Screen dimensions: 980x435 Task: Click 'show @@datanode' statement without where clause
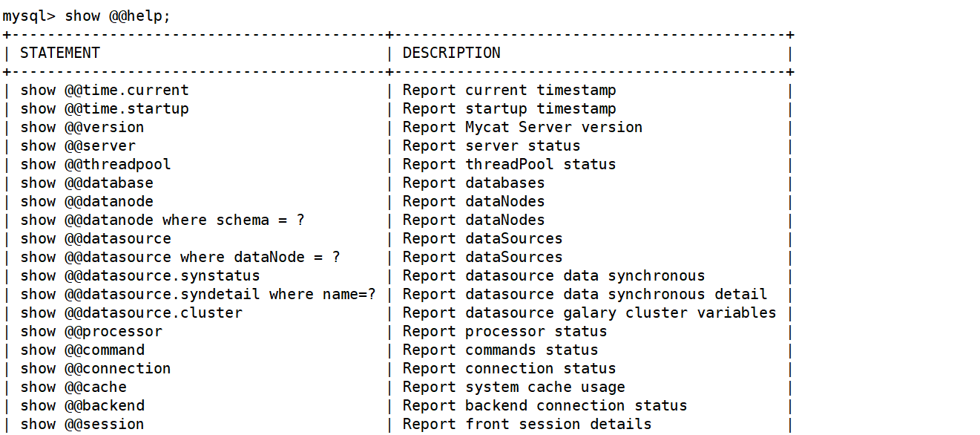coord(87,201)
